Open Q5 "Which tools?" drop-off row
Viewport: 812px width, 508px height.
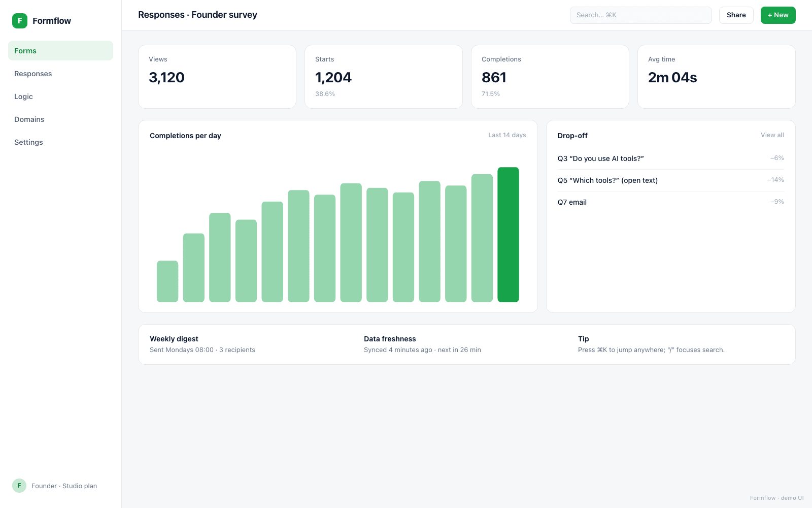(670, 180)
